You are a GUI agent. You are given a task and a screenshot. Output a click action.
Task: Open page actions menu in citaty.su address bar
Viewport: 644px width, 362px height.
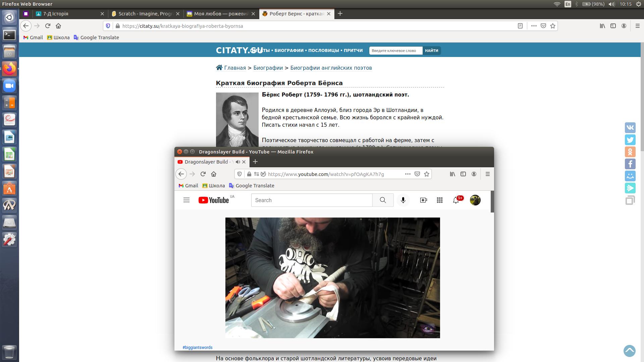tap(534, 26)
